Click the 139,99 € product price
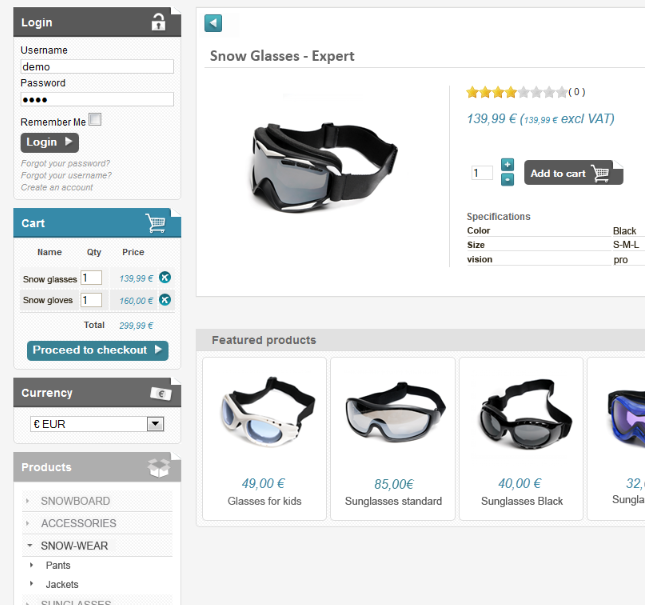The image size is (645, 605). [491, 119]
